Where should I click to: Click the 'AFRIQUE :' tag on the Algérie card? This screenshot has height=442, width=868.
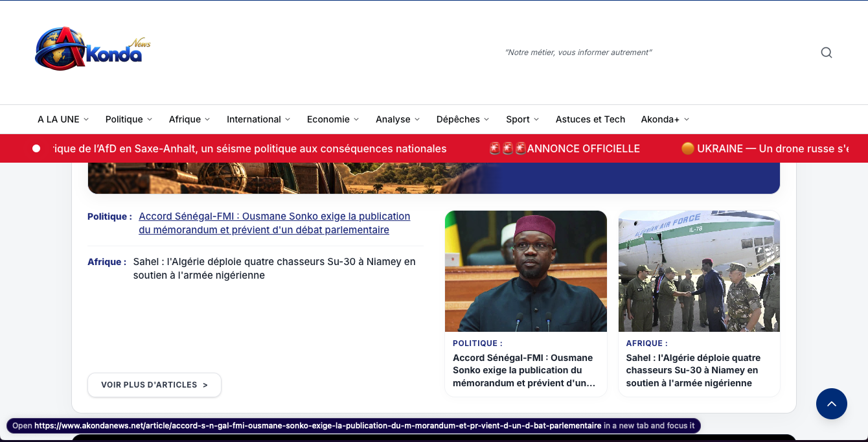646,343
